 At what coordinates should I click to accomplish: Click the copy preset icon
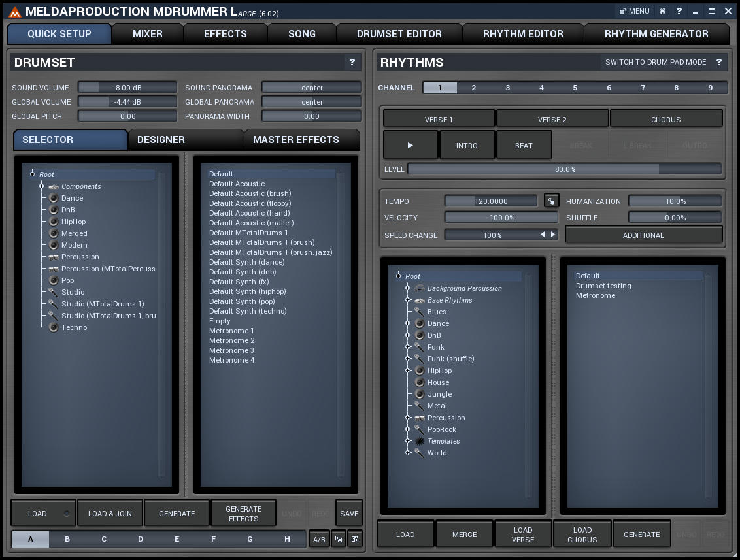click(339, 539)
